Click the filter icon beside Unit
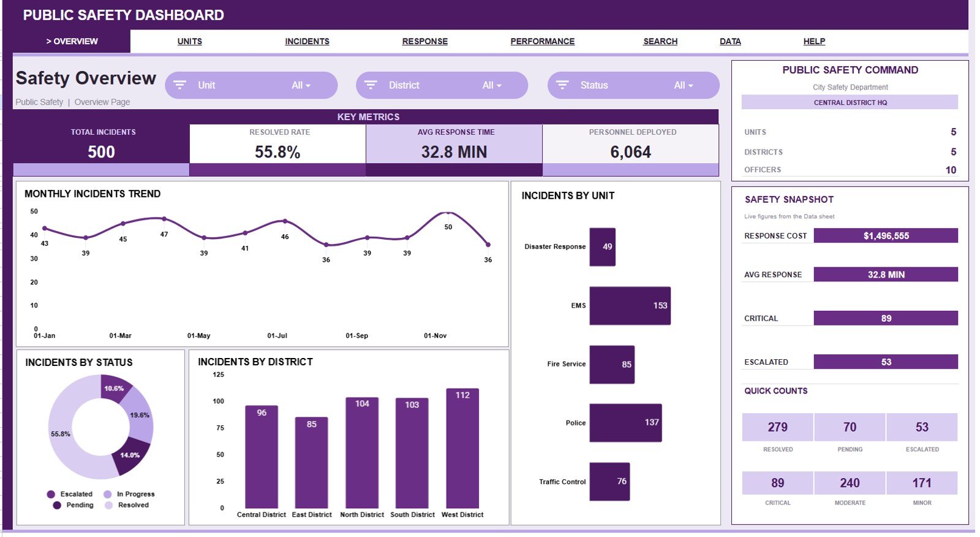This screenshot has width=980, height=537. pos(179,85)
